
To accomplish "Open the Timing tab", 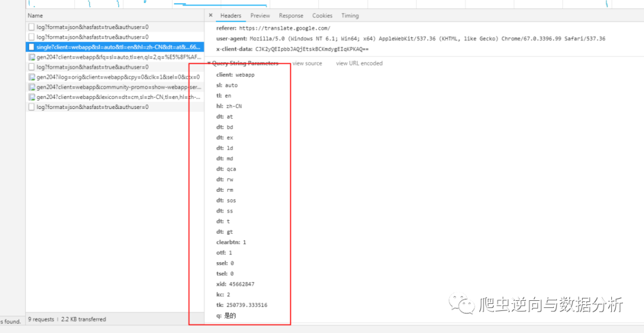I will [350, 15].
